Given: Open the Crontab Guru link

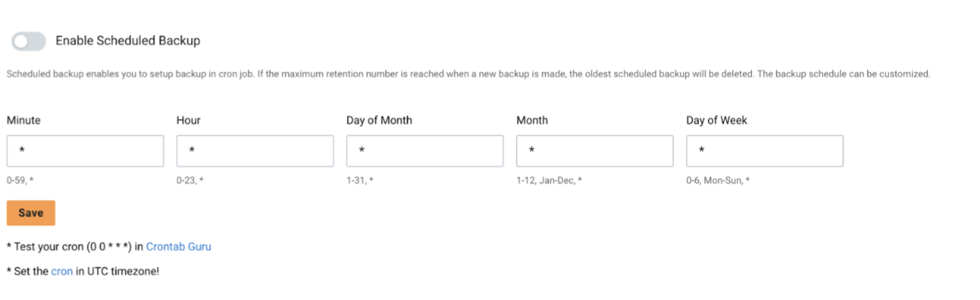Looking at the screenshot, I should [x=178, y=247].
